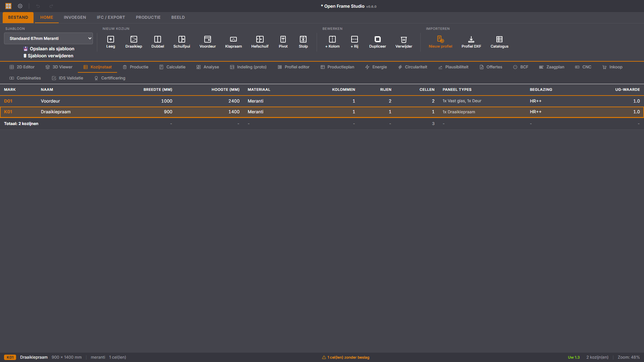Open the PRODUCTIE ribbon tab
This screenshot has width=644, height=362.
point(148,17)
